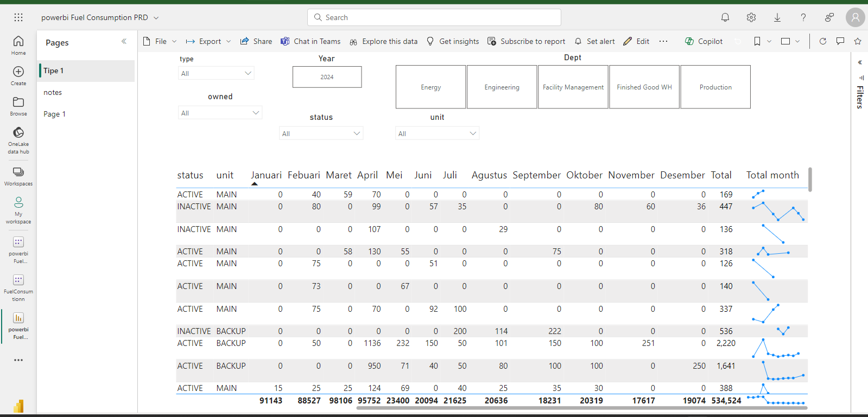Select the notes page
868x417 pixels.
86,92
